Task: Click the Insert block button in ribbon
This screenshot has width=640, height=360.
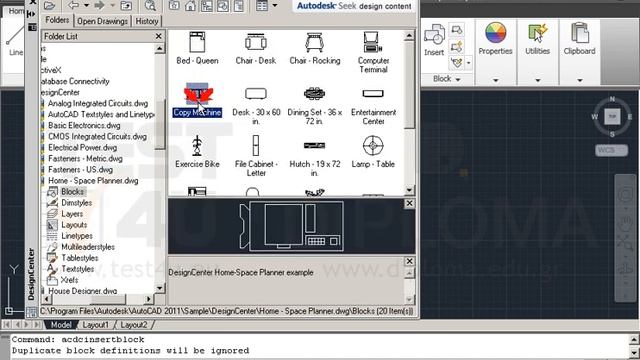Action: 434,40
